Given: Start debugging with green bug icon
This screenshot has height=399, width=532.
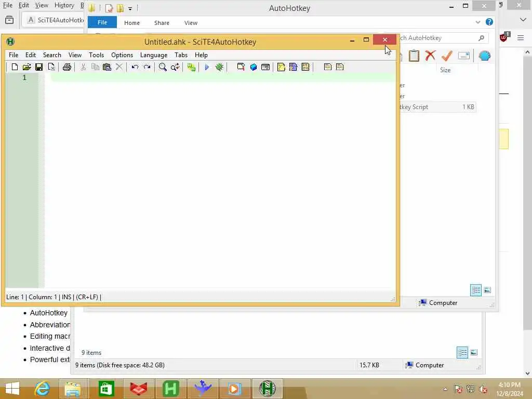Looking at the screenshot, I should pyautogui.click(x=219, y=67).
